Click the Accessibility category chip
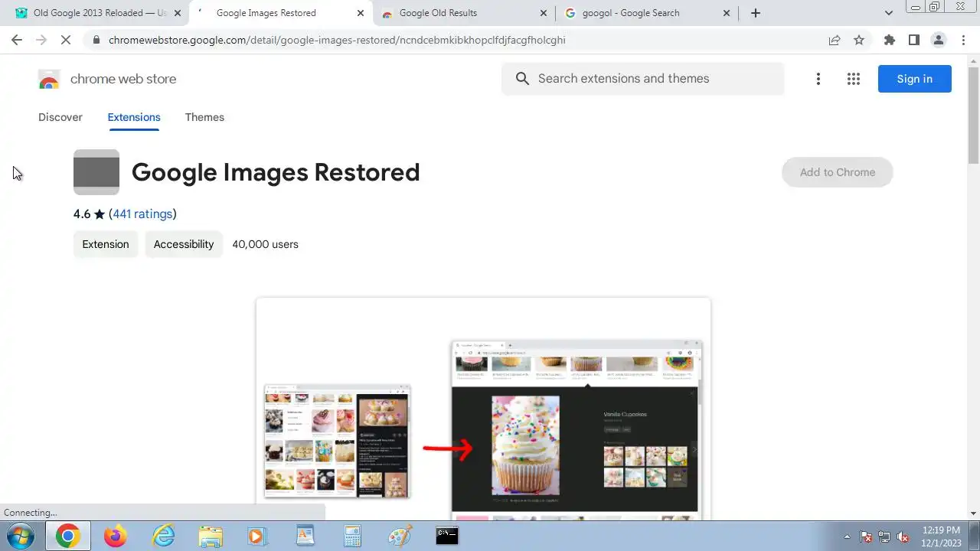This screenshot has height=551, width=980. (x=184, y=244)
